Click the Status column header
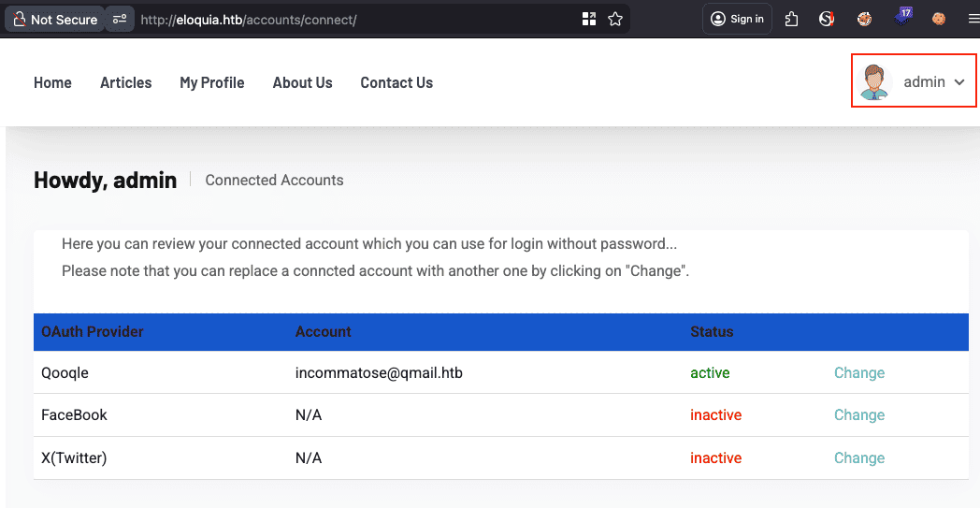Viewport: 980px width, 508px height. [x=712, y=331]
